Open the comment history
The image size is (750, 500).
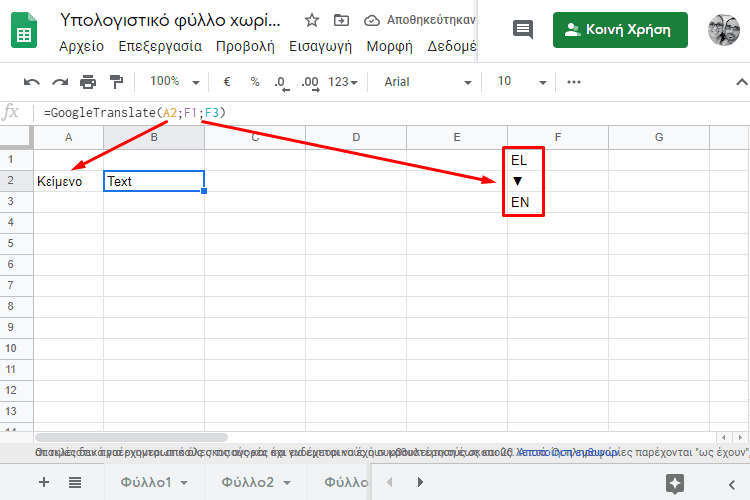(x=523, y=30)
